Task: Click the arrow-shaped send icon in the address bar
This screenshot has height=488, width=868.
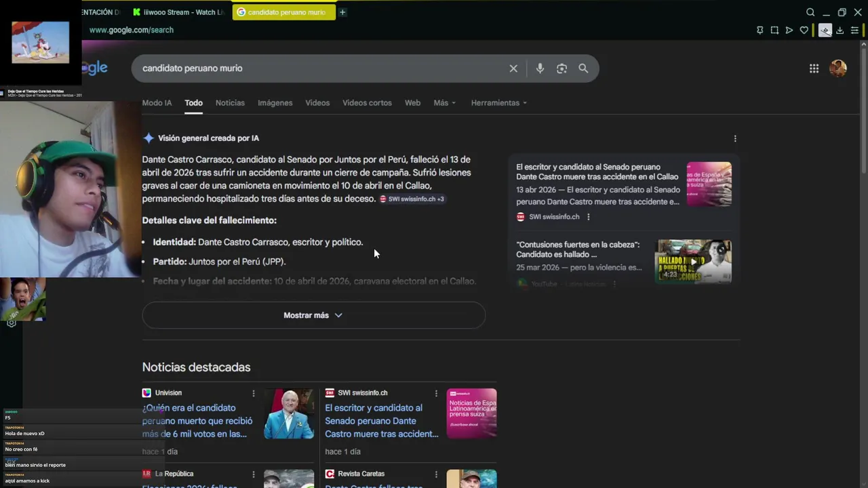Action: pyautogui.click(x=789, y=30)
